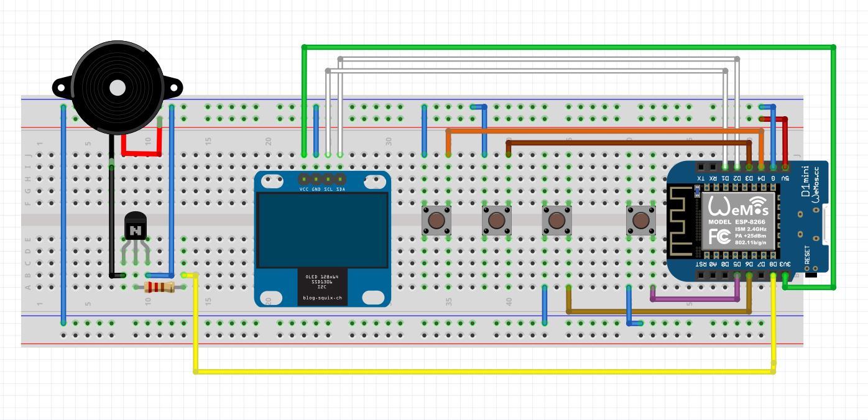Select the olive brown wire to D6
868x420 pixels.
click(x=659, y=311)
